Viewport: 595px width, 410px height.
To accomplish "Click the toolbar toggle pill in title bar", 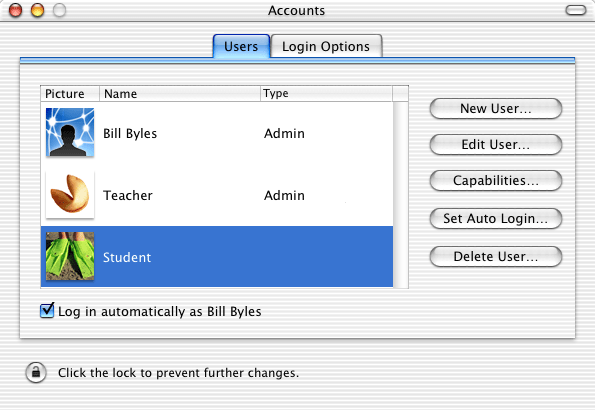I will [x=576, y=10].
